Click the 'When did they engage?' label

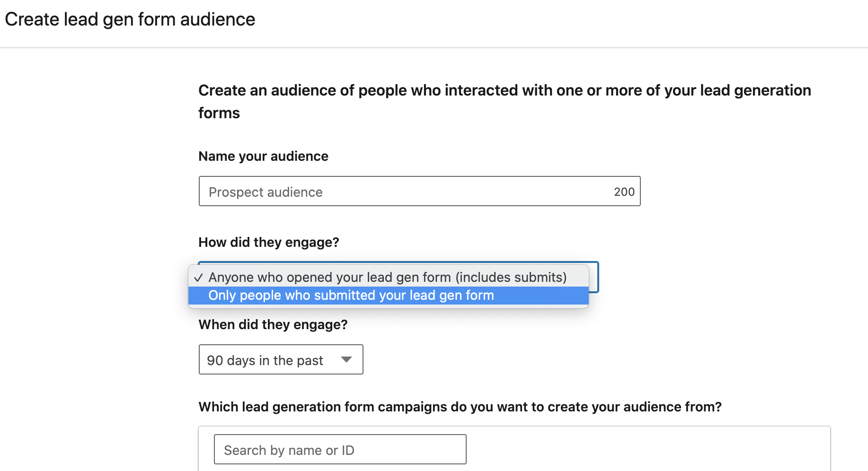[273, 324]
